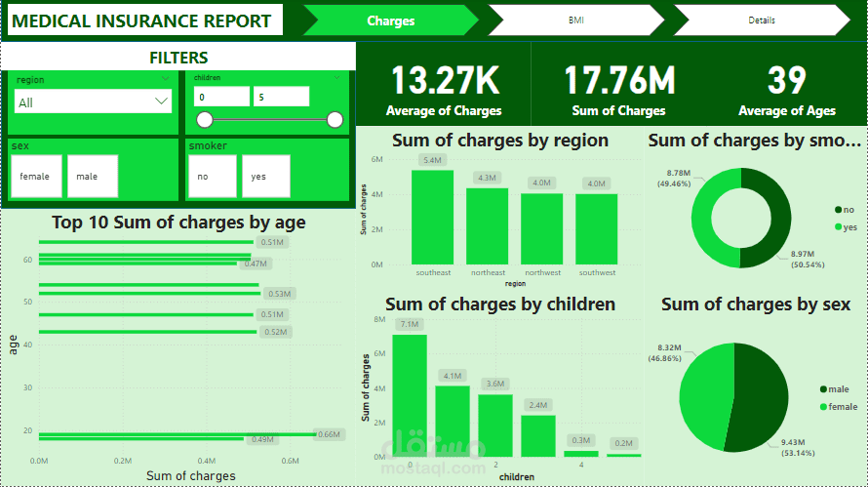
Task: Edit children minimum value field 0
Action: [x=221, y=97]
